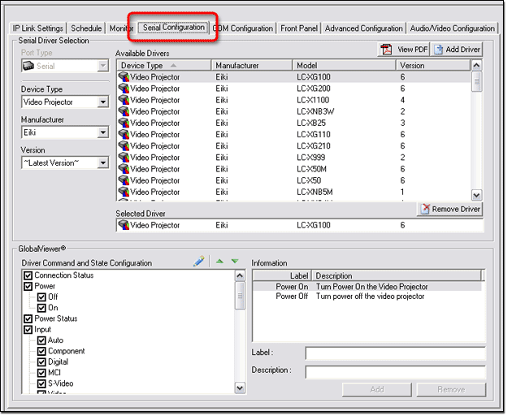Image resolution: width=512 pixels, height=420 pixels.
Task: Click the View PDF icon button
Action: coord(405,50)
